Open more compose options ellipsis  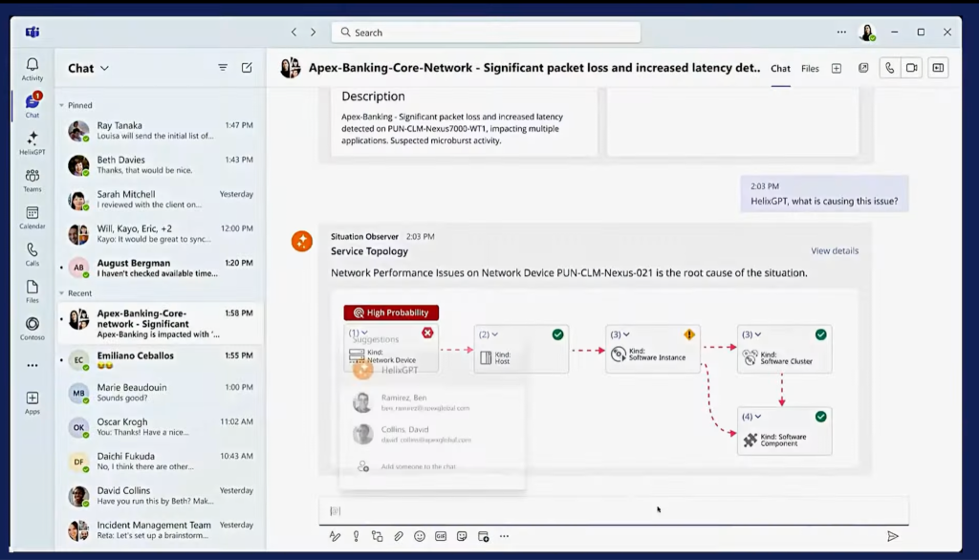pos(505,536)
